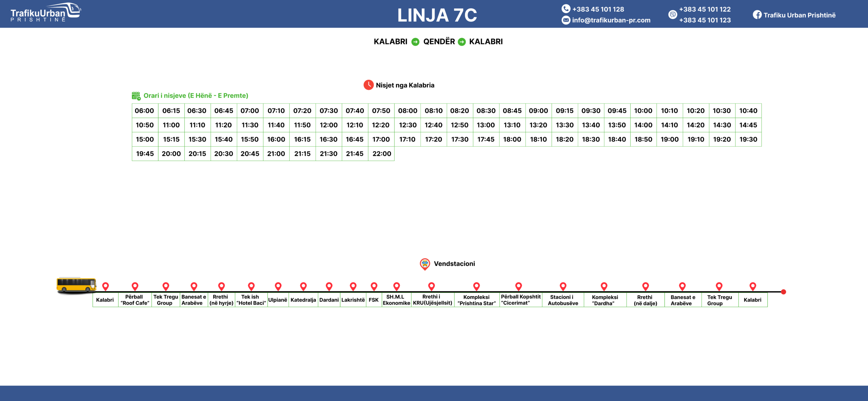Click the pin above Dardani stop
Image resolution: width=868 pixels, height=401 pixels.
(329, 286)
